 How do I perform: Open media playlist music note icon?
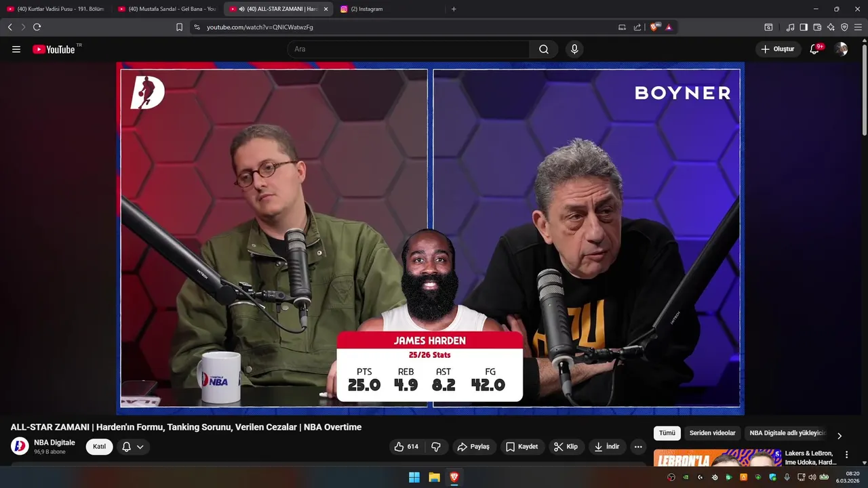point(790,27)
